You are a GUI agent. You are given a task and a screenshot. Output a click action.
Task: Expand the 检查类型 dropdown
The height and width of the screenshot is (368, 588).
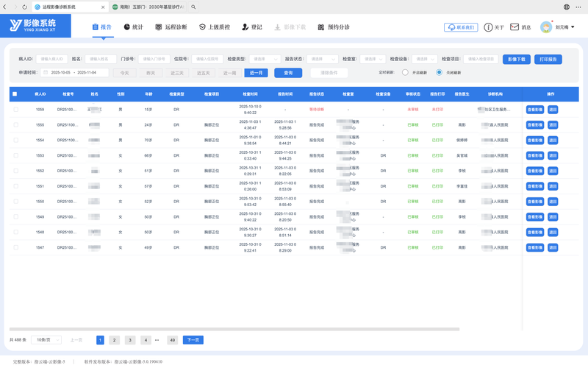click(x=265, y=59)
